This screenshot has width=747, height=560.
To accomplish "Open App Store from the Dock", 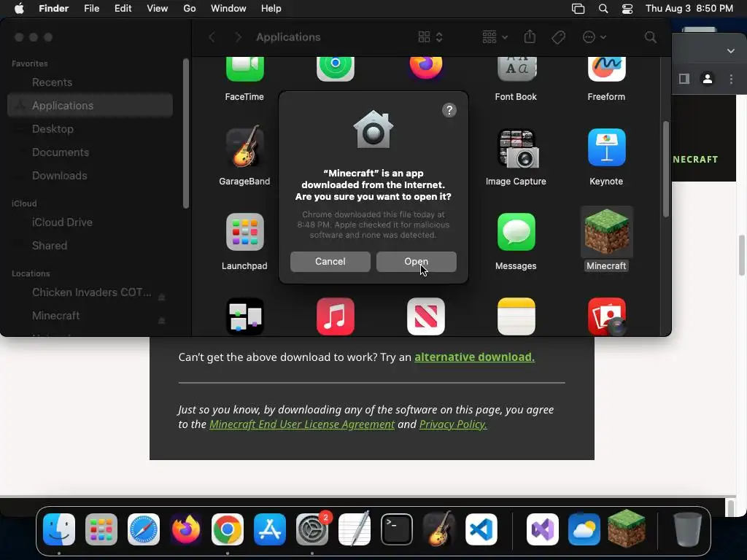I will tap(270, 529).
